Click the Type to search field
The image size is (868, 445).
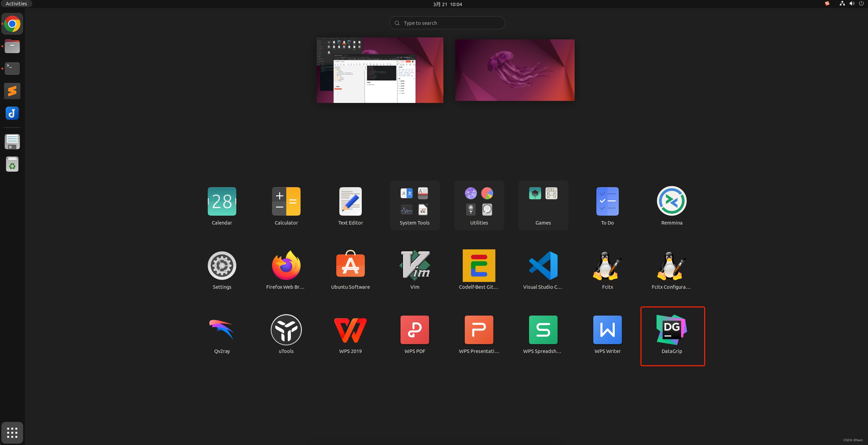[447, 23]
